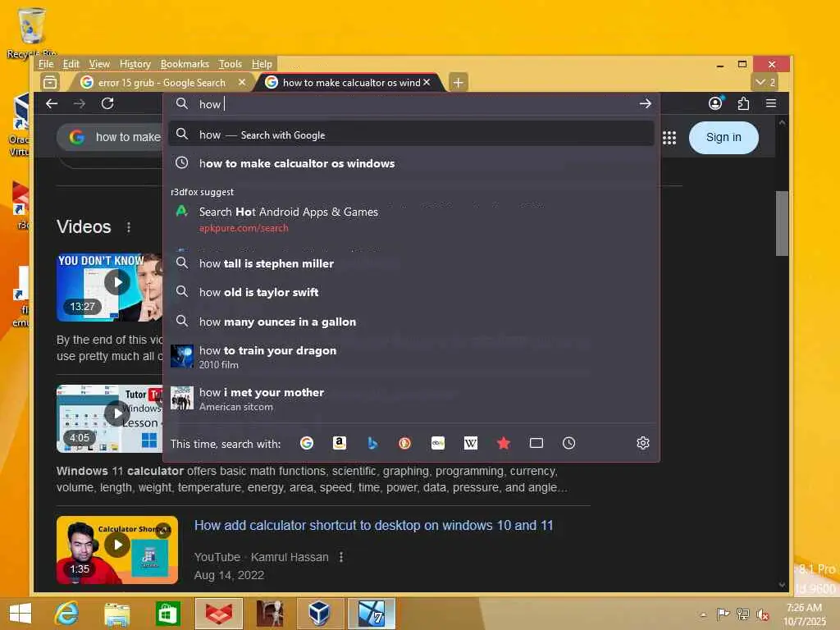
Task: Choose suggestion 'how many ounces in a gallon'
Action: [x=412, y=322]
